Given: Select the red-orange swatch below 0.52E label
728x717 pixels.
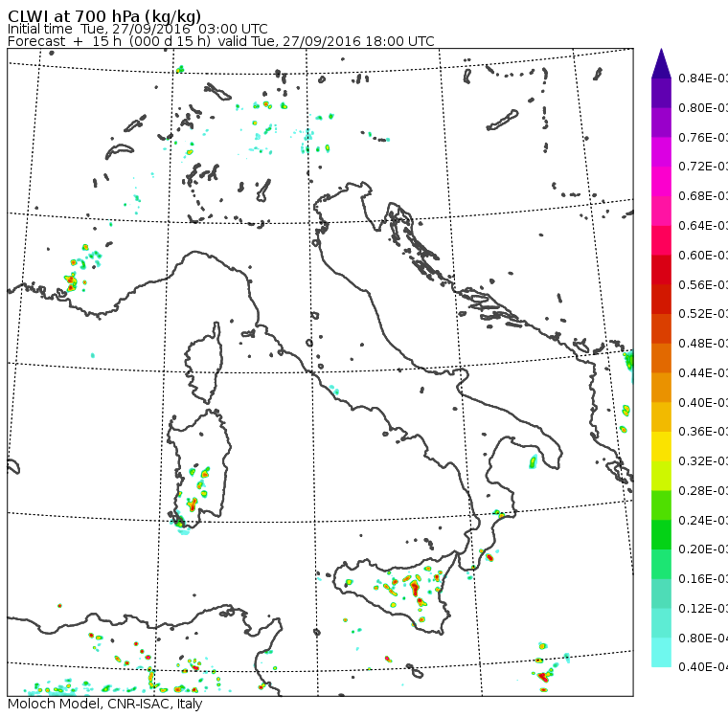Looking at the screenshot, I should coord(661,328).
